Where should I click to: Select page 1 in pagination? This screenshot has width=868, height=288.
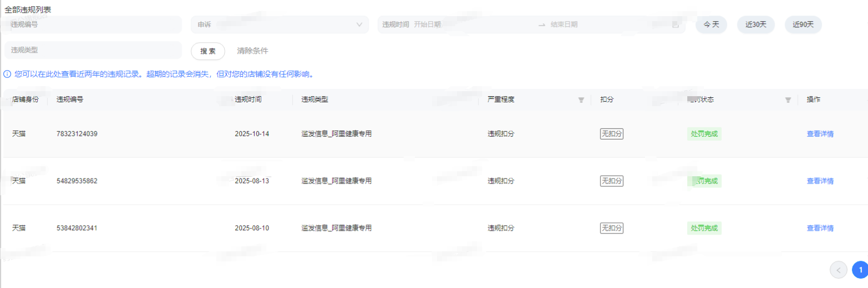tap(860, 270)
